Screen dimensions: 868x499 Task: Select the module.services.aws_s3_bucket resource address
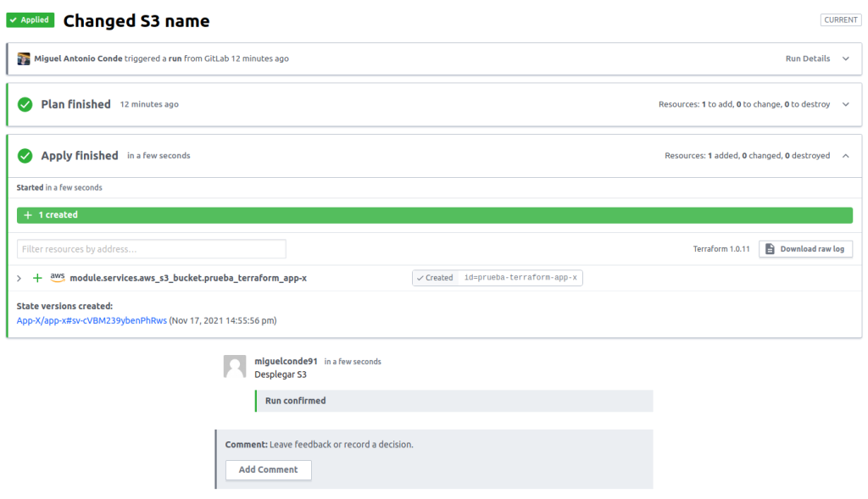[x=188, y=278]
